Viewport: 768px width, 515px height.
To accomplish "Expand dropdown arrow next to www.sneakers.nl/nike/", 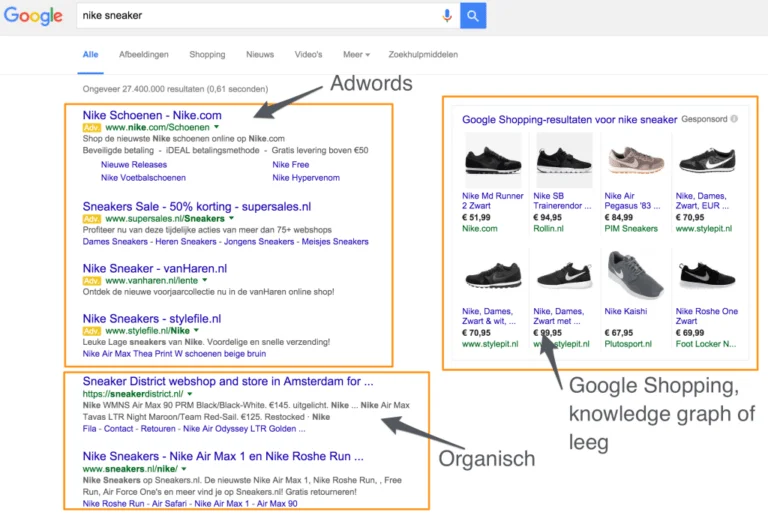I will tap(184, 468).
